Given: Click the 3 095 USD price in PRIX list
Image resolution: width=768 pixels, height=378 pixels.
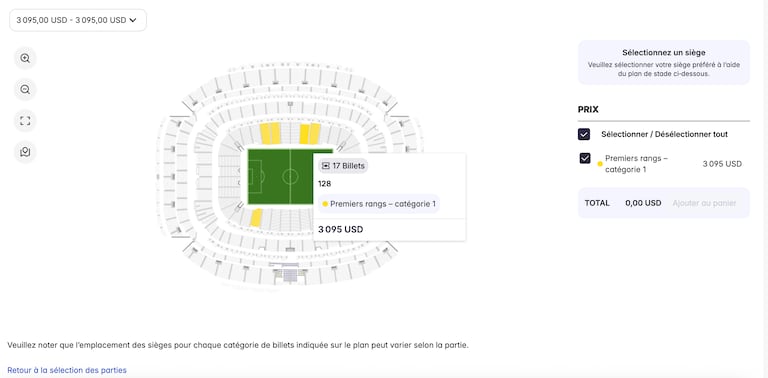Looking at the screenshot, I should coord(722,164).
